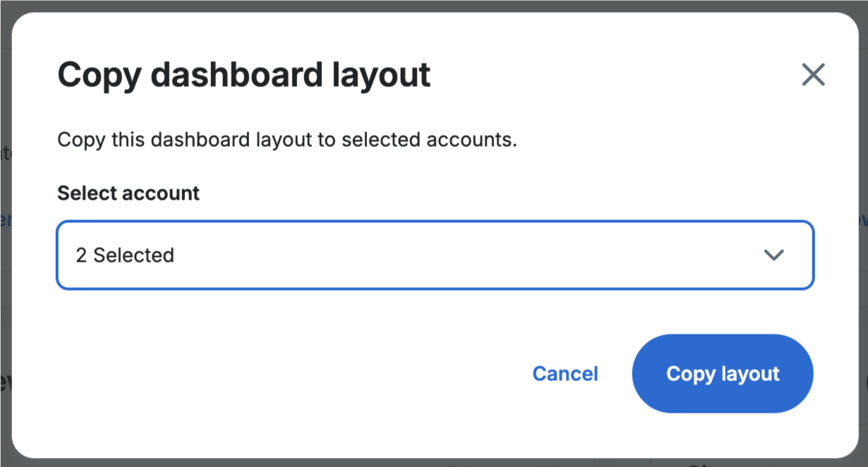
Task: Confirm copying layout to selected accounts
Action: coord(723,373)
